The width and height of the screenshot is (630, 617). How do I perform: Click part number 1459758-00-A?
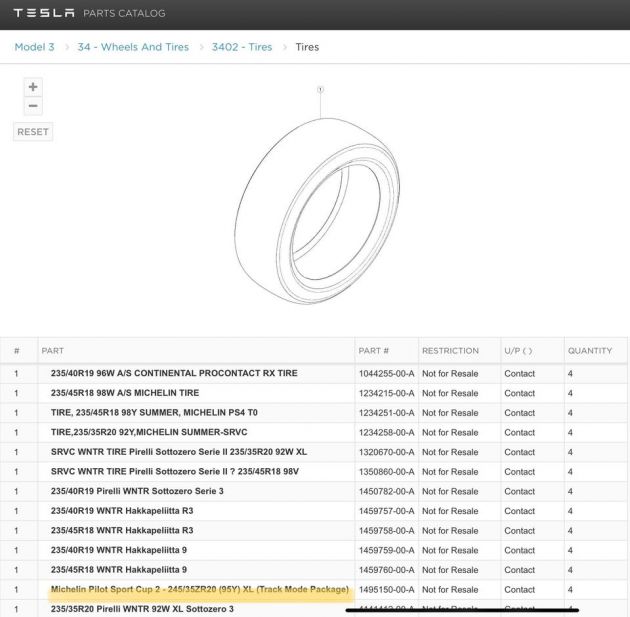(x=387, y=531)
